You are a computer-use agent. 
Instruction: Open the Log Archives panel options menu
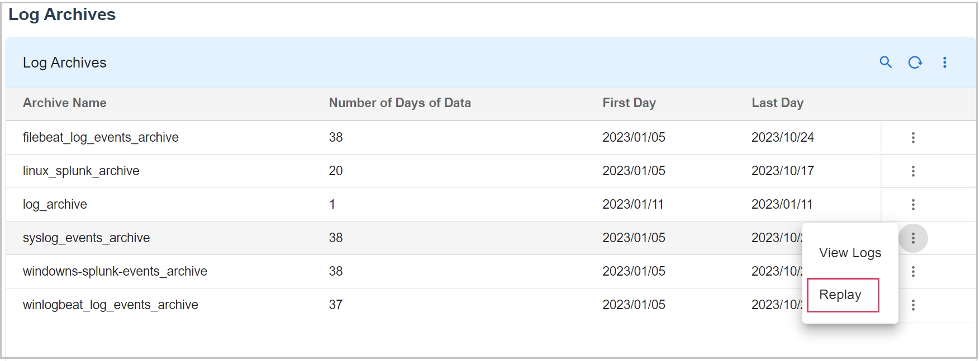click(945, 62)
